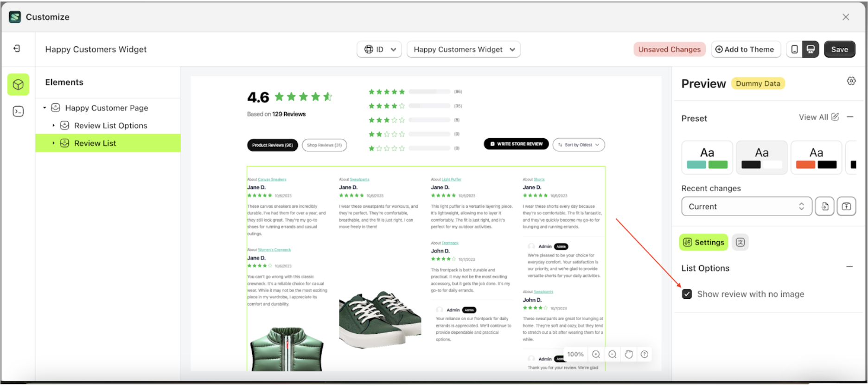Viewport: 868px width, 387px height.
Task: Collapse the Happy Customer Page tree arrow
Action: point(45,108)
